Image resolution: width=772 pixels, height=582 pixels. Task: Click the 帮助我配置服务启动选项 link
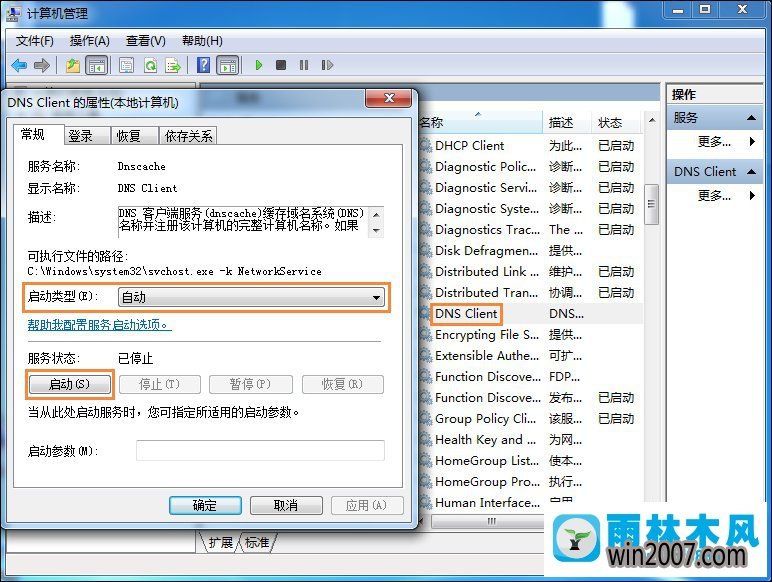99,325
